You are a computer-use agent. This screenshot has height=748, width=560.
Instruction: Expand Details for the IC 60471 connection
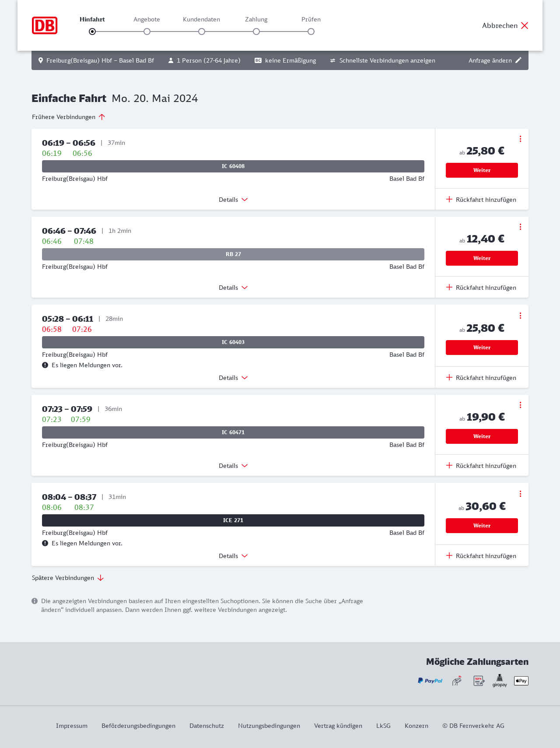click(233, 466)
